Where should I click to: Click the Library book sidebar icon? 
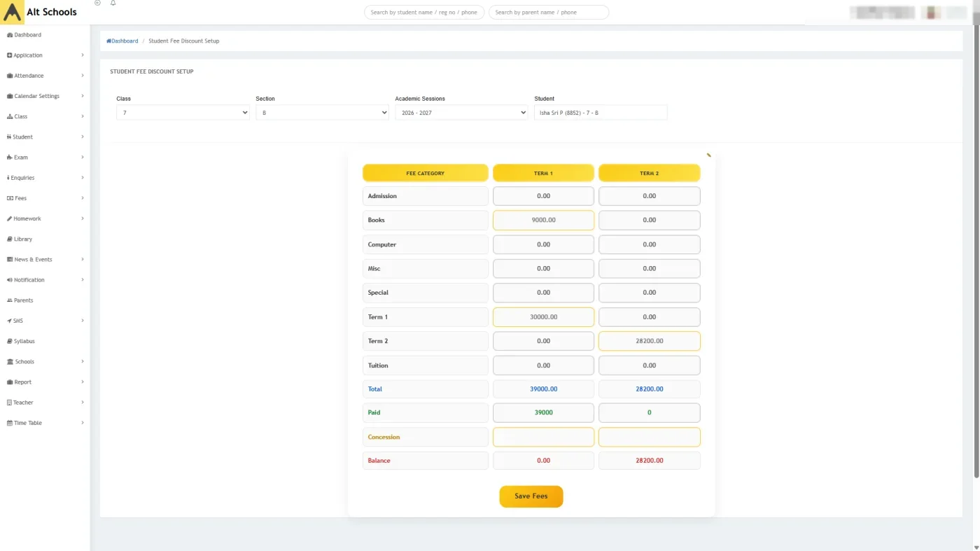pos(10,239)
